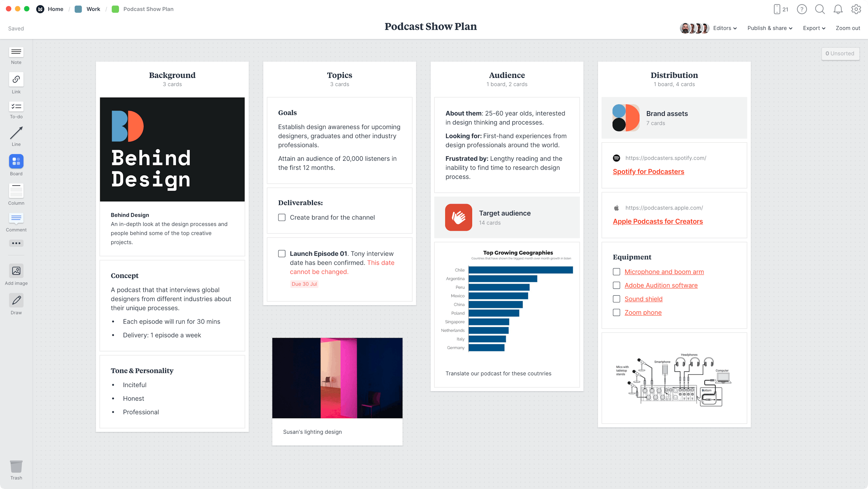Open Apple Podcasts for Creators link
The image size is (868, 489).
(x=657, y=221)
